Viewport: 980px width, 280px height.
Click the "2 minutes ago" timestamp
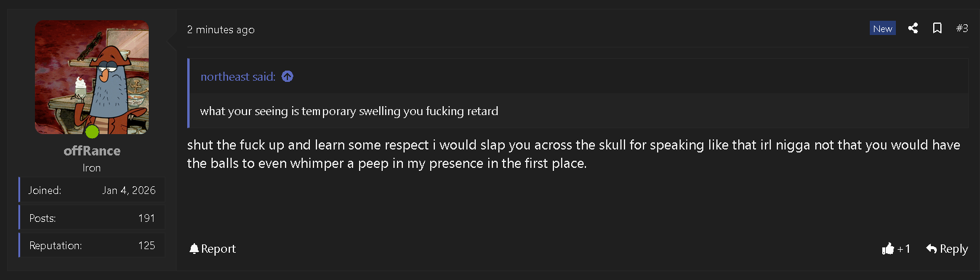pyautogui.click(x=220, y=30)
